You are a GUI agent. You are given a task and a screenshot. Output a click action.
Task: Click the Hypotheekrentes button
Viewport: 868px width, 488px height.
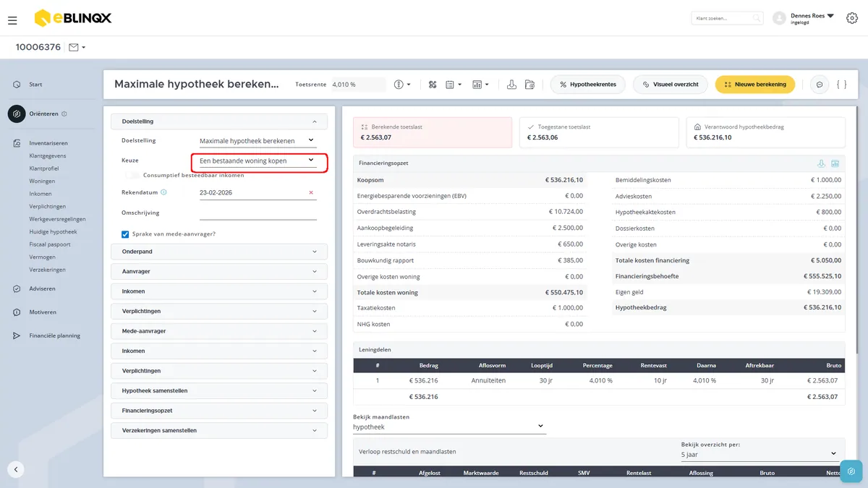click(x=587, y=85)
